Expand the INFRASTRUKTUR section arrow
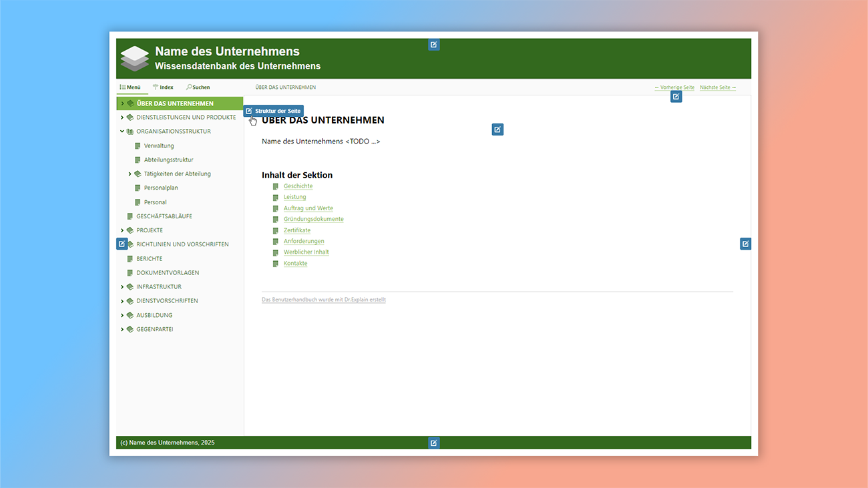Image resolution: width=868 pixels, height=488 pixels. [x=122, y=287]
